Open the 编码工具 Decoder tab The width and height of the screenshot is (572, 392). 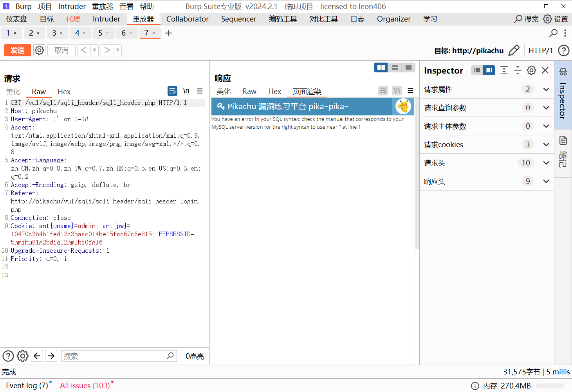coord(283,19)
